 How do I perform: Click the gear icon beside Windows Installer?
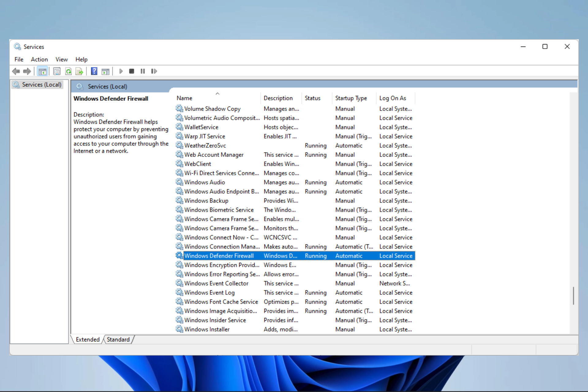[x=179, y=329]
